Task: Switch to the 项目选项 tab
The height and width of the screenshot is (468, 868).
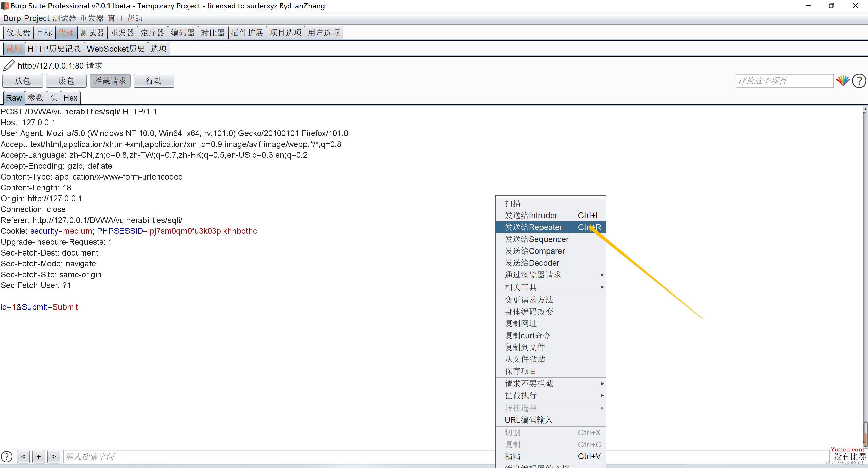Action: click(x=285, y=33)
